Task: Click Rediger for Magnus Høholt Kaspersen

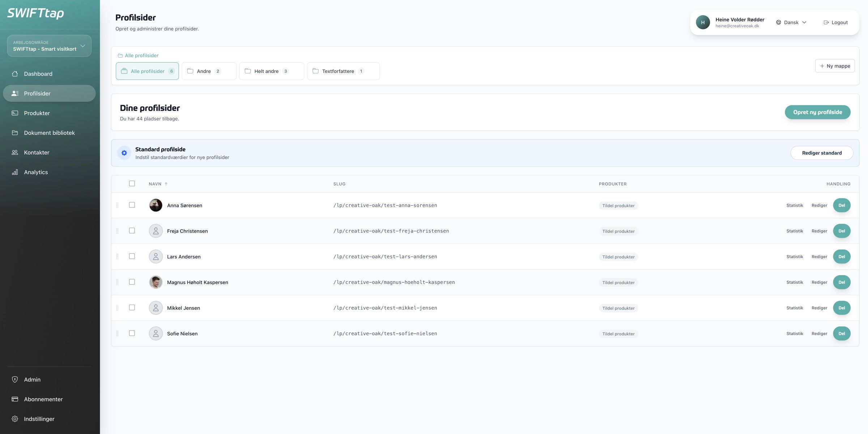Action: pos(819,282)
